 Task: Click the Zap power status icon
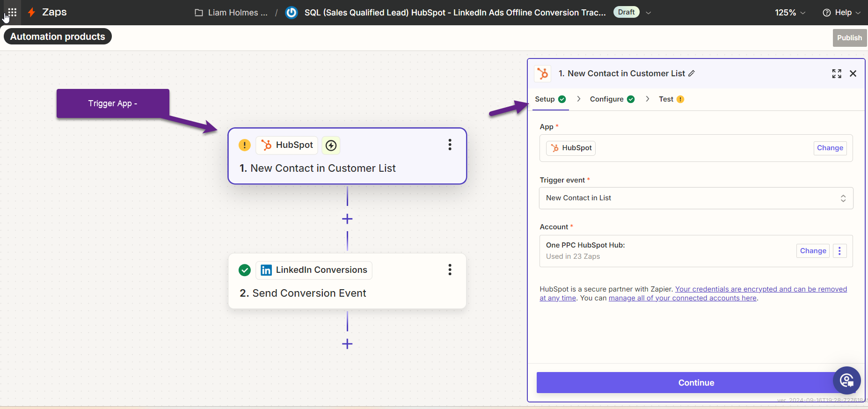[292, 13]
